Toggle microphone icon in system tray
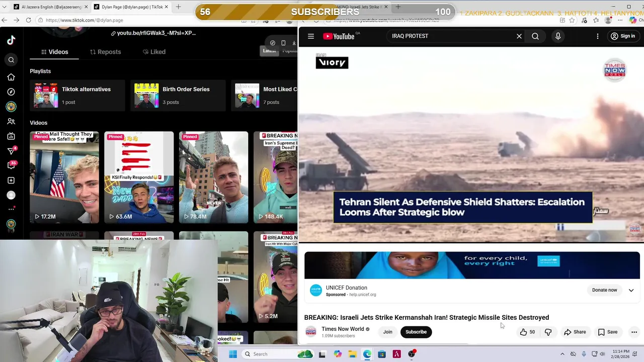Viewport: 644px width, 362px height. [584, 354]
